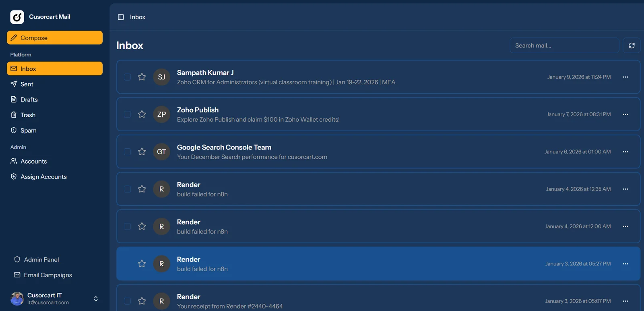The width and height of the screenshot is (644, 311).
Task: Click the Inbox breadcrumb label in header
Action: coord(138,17)
